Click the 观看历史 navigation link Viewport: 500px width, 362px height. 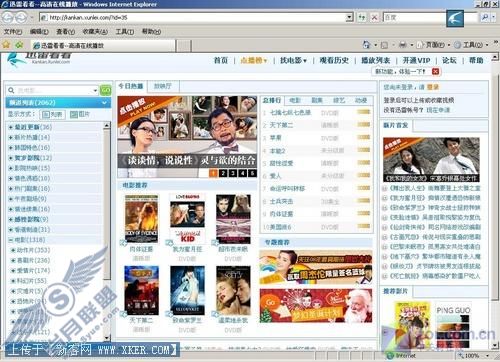334,60
